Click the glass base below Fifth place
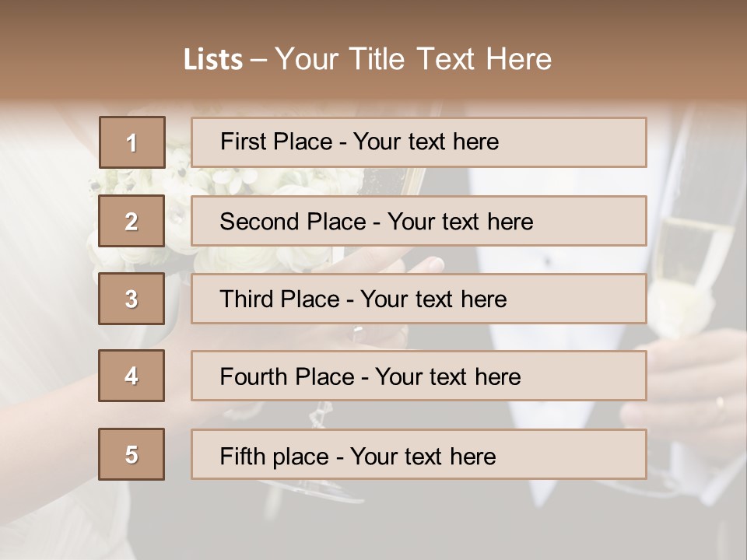747x560 pixels. [x=327, y=488]
